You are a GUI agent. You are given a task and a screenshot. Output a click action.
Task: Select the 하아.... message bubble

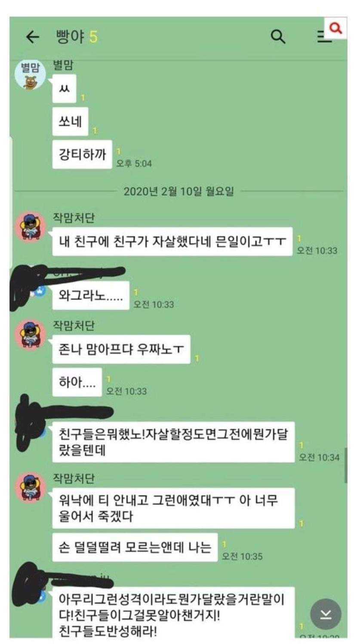pyautogui.click(x=77, y=382)
